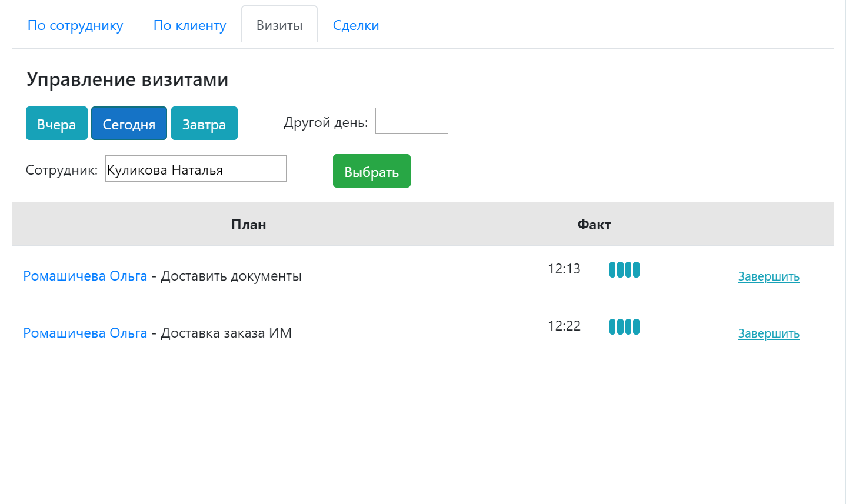Focus the Другой день date field
Image resolution: width=846 pixels, height=504 pixels.
point(411,121)
